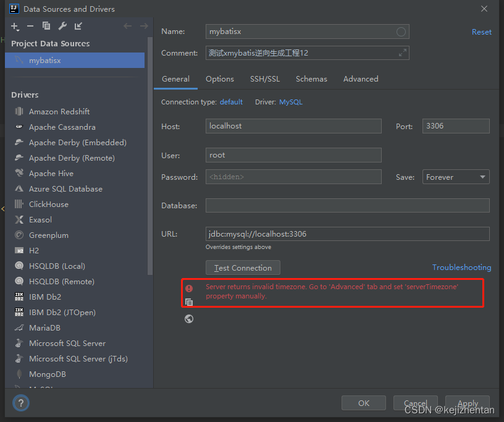Click the left panel vertical scrollbar
Screen dimensions: 504x422
coord(150,156)
